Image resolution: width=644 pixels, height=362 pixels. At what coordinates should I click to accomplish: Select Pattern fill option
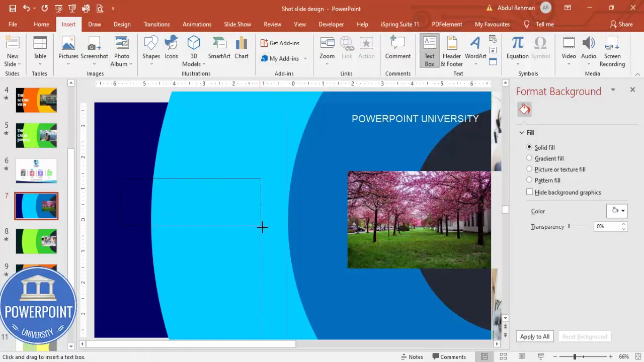click(543, 180)
